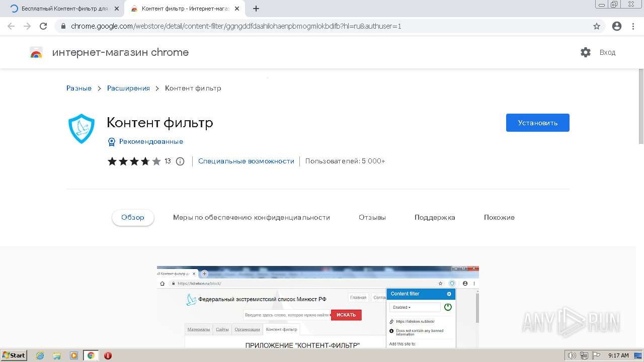Open the 'Отзывы' tab
Screen dimensions: 644x362
point(372,218)
